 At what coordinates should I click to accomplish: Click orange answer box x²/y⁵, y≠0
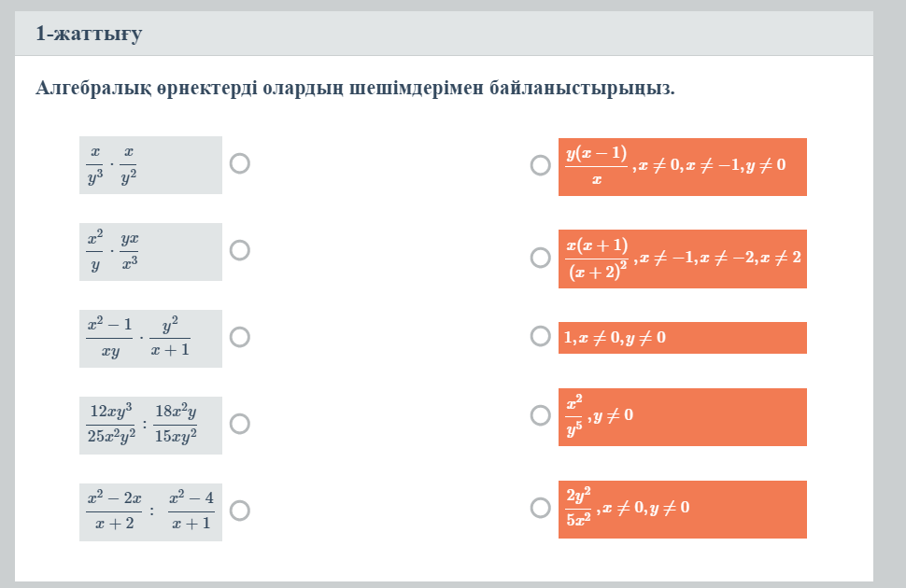coord(683,417)
